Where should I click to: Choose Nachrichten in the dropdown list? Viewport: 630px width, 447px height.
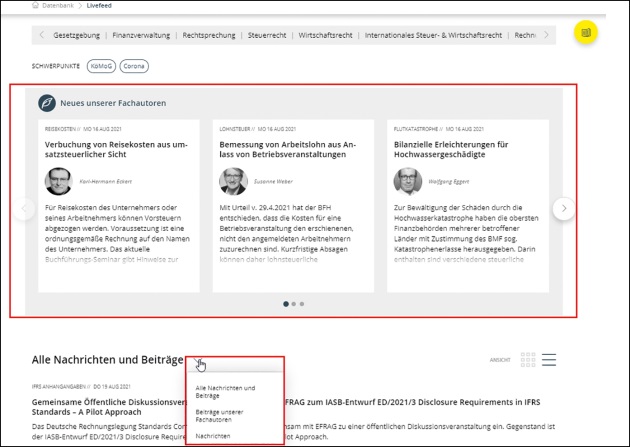coord(212,436)
